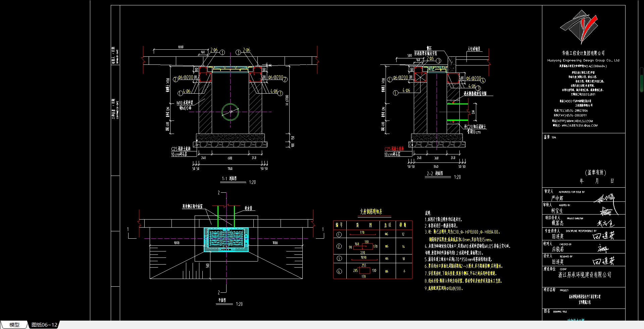The width and height of the screenshot is (644, 329).
Task: Select client name 浙江易承环境建设有限公司
Action: [585, 275]
